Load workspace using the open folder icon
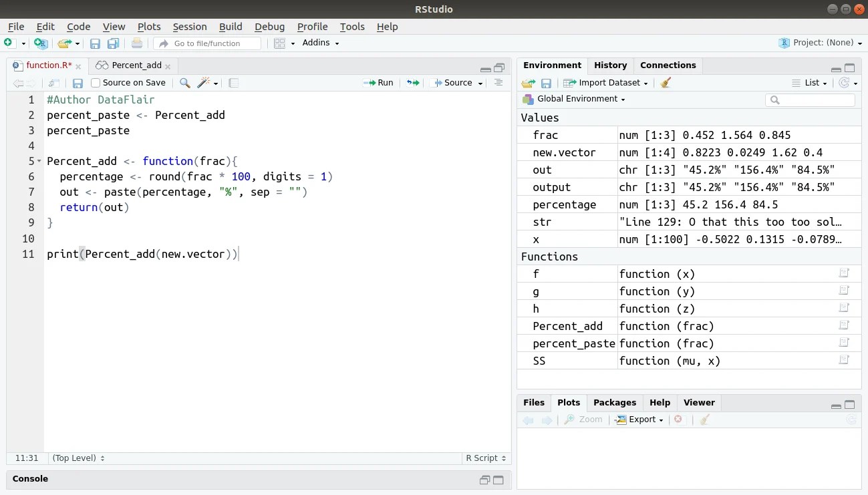This screenshot has height=495, width=868. (x=527, y=82)
